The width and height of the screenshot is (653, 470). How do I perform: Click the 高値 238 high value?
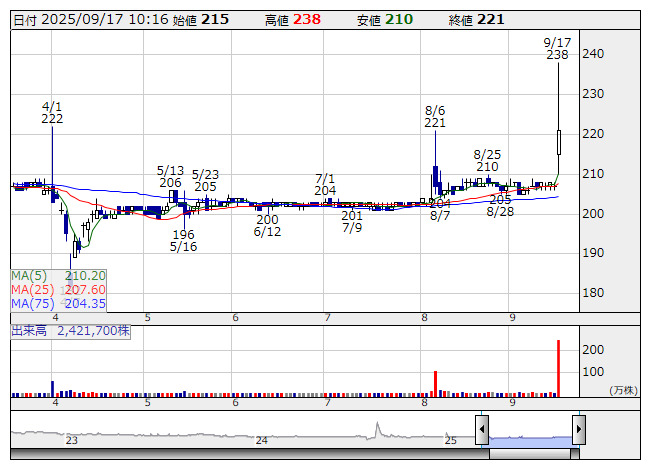point(293,20)
